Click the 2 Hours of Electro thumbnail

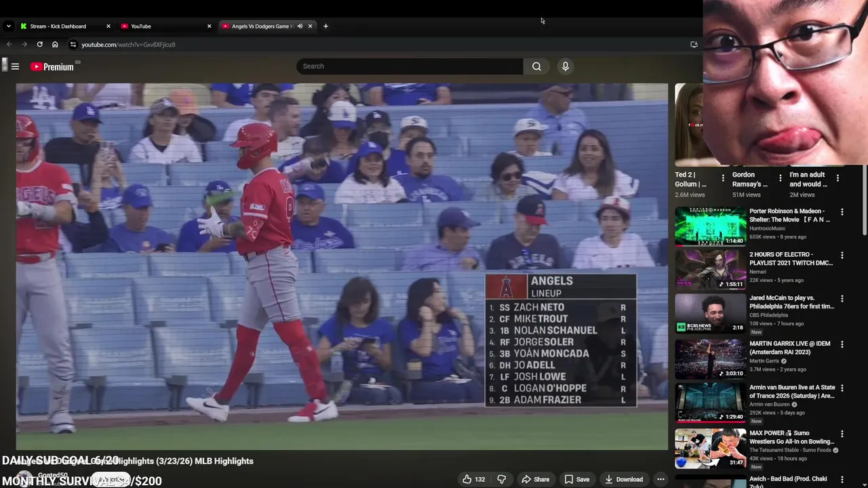pyautogui.click(x=710, y=270)
